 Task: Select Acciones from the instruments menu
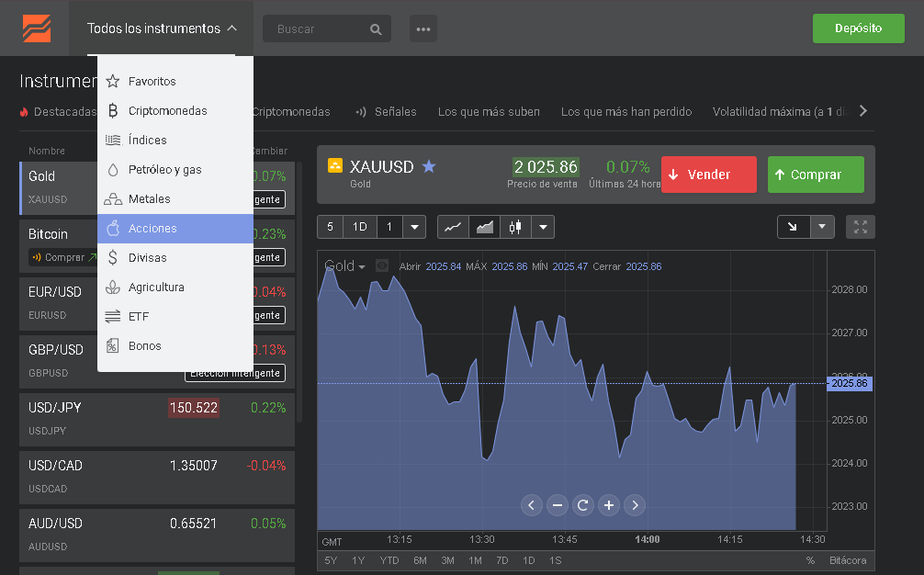(152, 229)
